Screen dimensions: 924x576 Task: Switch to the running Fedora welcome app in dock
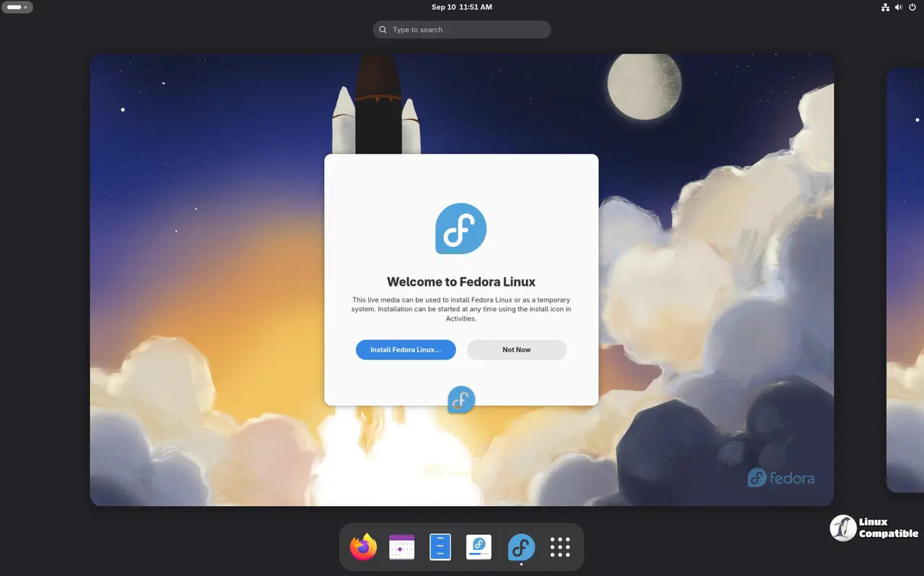coord(521,547)
